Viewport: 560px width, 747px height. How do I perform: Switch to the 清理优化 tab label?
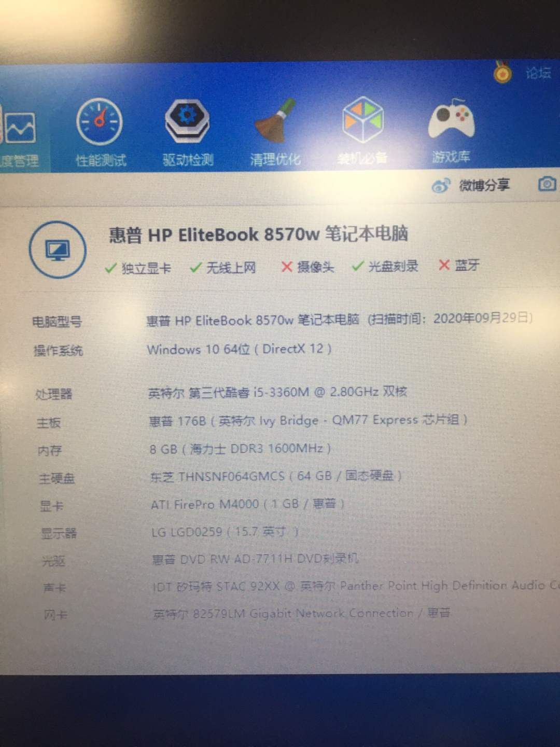275,158
